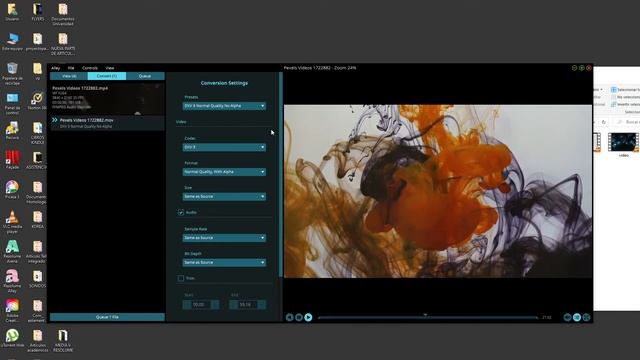This screenshot has height=360, width=640.
Task: Click the playhead marker on the timeline
Action: click(425, 316)
